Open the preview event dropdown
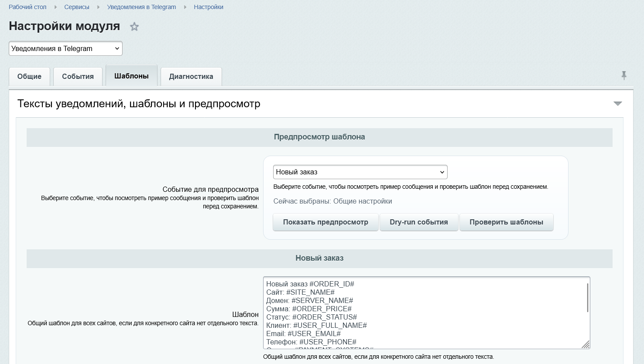644x364 pixels. click(x=360, y=172)
